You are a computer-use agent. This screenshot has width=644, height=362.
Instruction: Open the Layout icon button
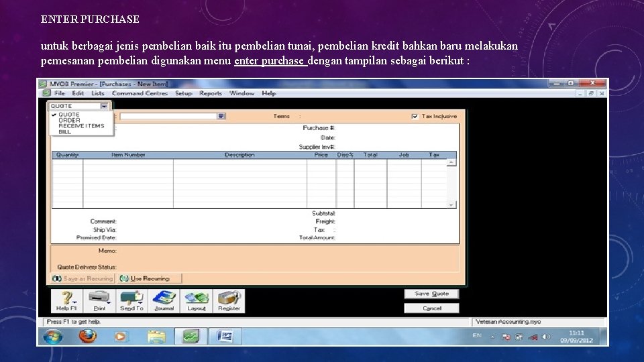pos(197,301)
